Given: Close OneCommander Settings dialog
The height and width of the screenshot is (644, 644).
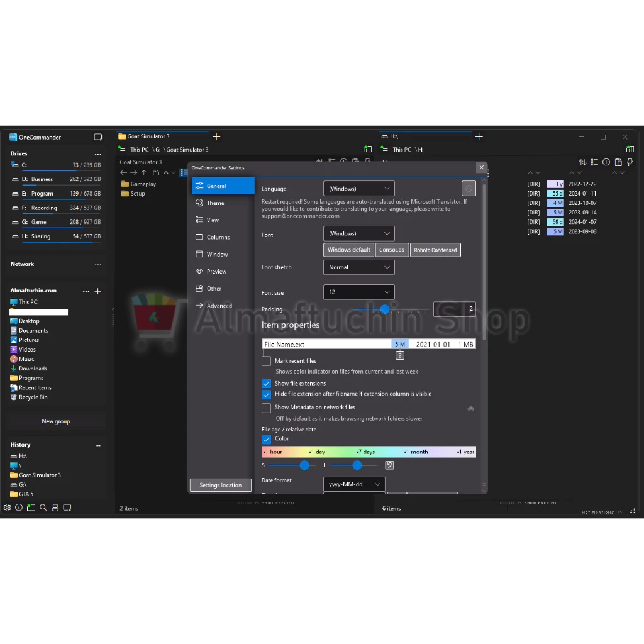Looking at the screenshot, I should 481,167.
